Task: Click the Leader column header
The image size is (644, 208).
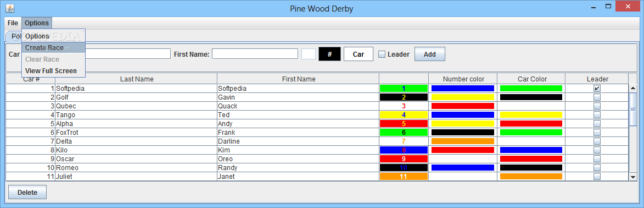Action: click(597, 79)
